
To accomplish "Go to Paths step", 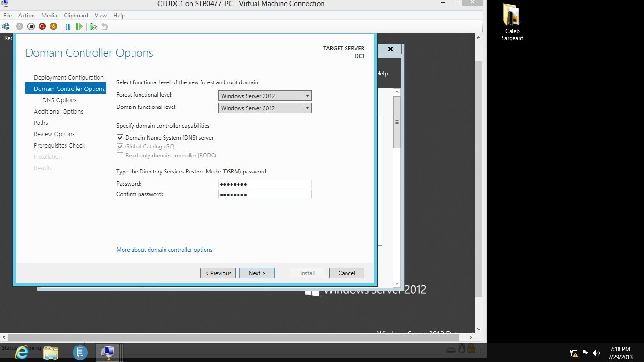I will (x=41, y=123).
